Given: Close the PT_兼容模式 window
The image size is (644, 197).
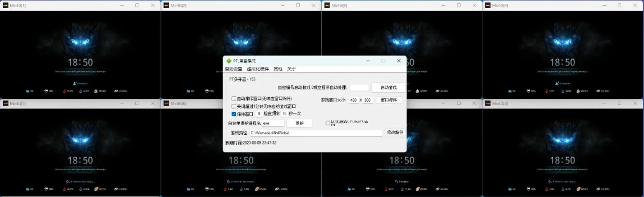Looking at the screenshot, I should click(398, 61).
